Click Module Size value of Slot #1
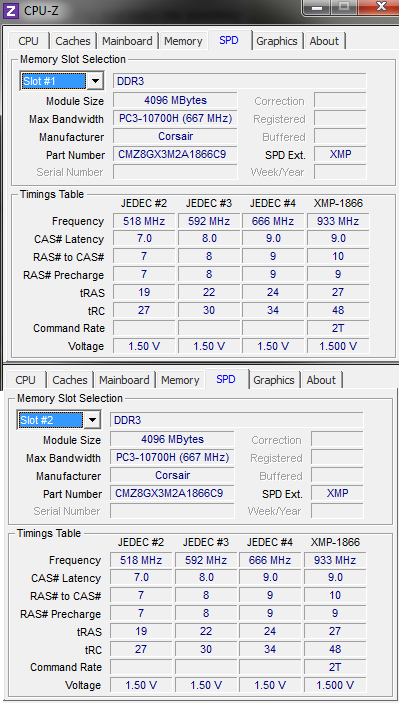 click(x=175, y=100)
